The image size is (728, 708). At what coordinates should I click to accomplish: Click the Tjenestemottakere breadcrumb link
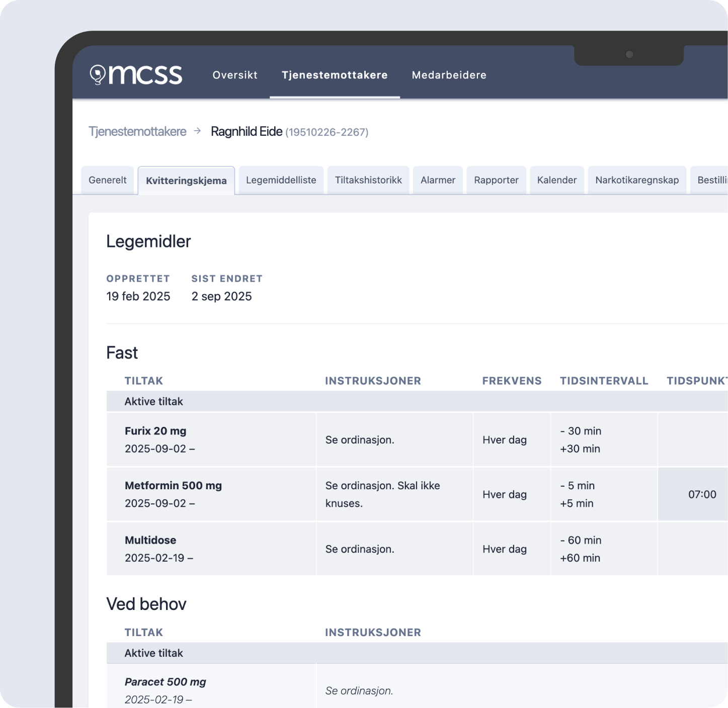pyautogui.click(x=137, y=132)
